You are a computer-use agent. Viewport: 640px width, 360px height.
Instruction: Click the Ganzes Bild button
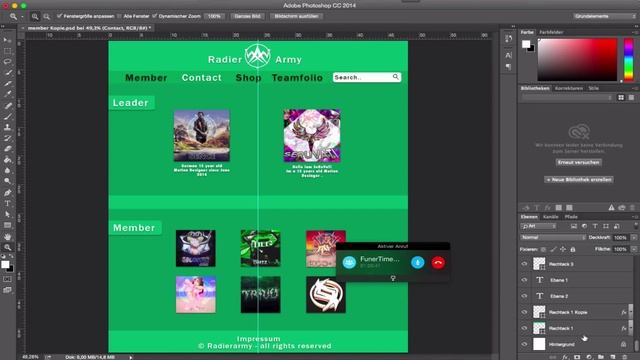point(247,16)
